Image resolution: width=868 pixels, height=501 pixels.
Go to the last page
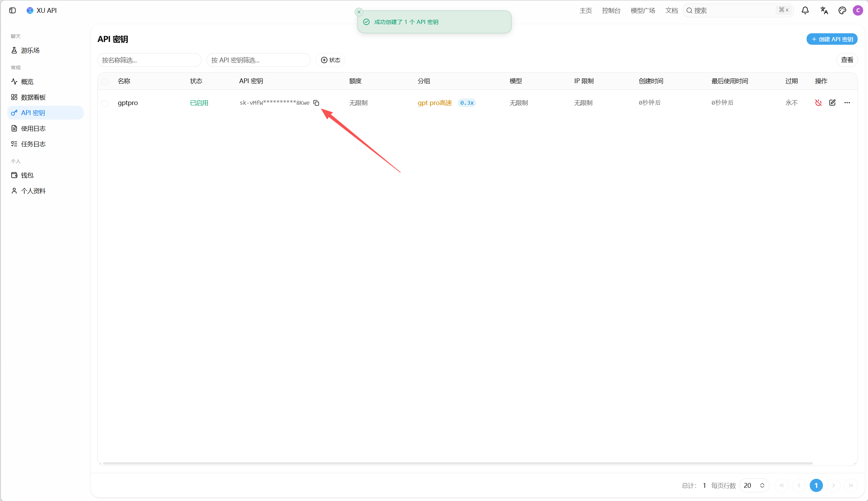tap(851, 485)
